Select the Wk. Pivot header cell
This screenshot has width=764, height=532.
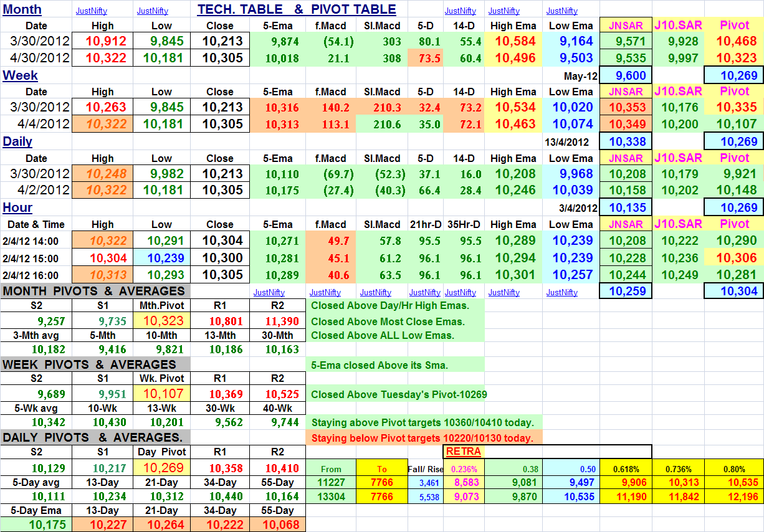[161, 378]
